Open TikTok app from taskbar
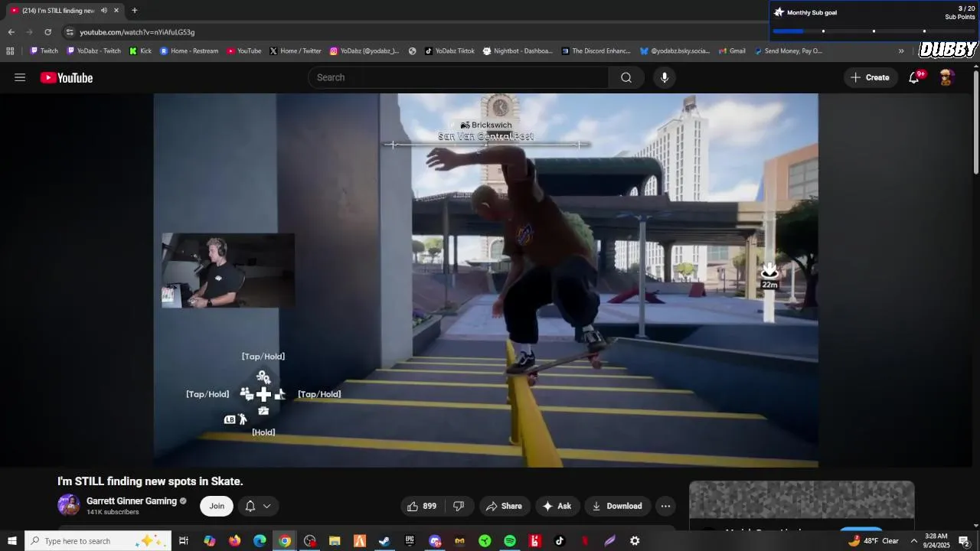This screenshot has width=980, height=551. [x=560, y=541]
